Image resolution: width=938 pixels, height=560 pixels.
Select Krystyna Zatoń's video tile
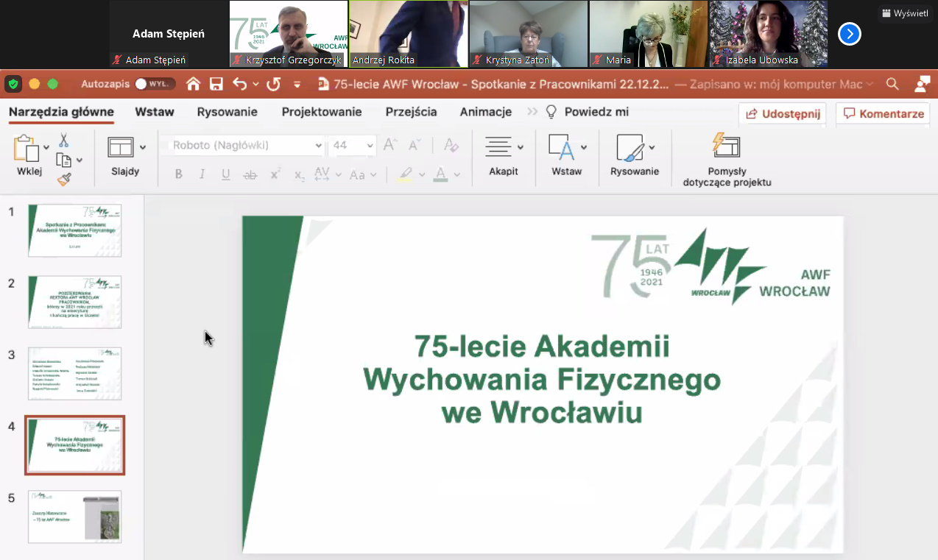pos(528,34)
